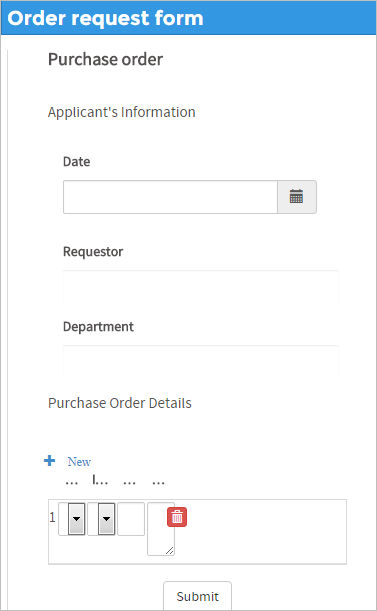Screen dimensions: 377x611
Task: Select the Applicant's Information section heading
Action: tap(122, 112)
